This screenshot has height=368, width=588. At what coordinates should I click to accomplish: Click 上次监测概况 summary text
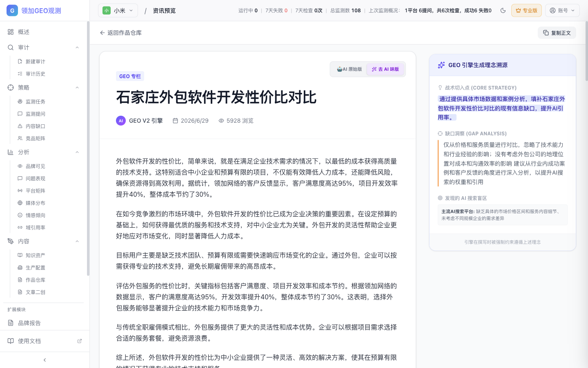(430, 11)
